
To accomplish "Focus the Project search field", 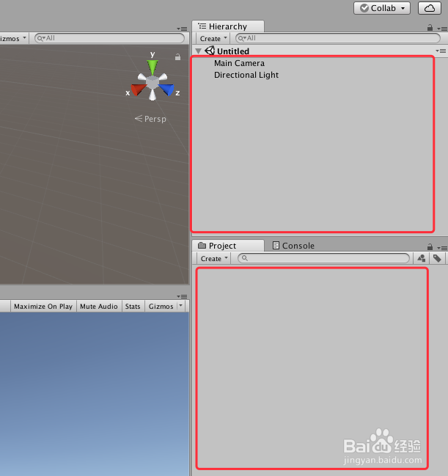I will tap(323, 258).
